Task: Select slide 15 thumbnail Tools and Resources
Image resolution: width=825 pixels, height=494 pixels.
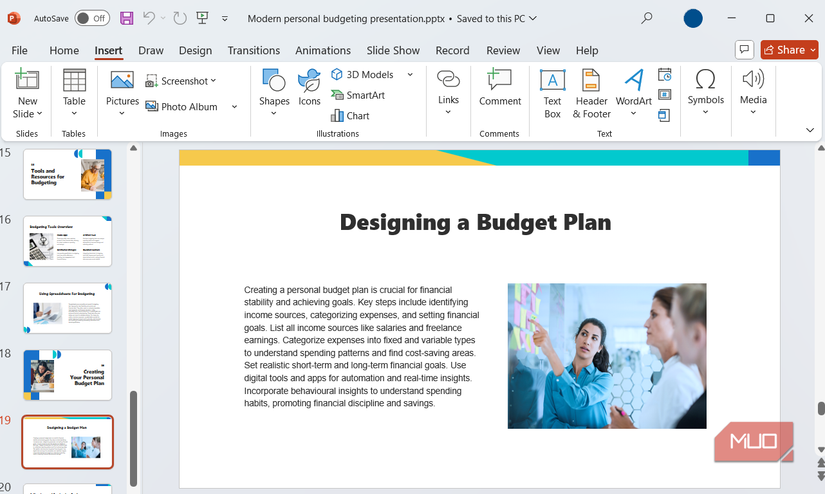Action: pyautogui.click(x=67, y=174)
